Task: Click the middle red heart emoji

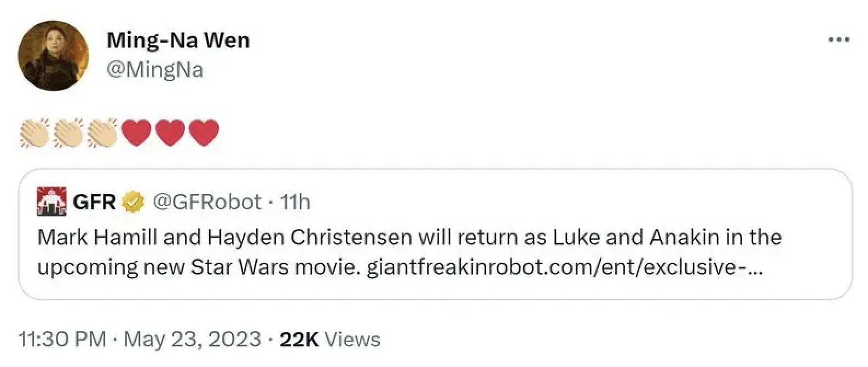Action: click(x=170, y=133)
